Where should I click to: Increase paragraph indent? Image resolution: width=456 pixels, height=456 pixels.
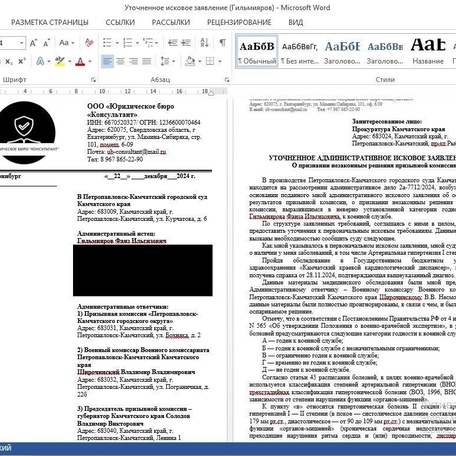186,43
